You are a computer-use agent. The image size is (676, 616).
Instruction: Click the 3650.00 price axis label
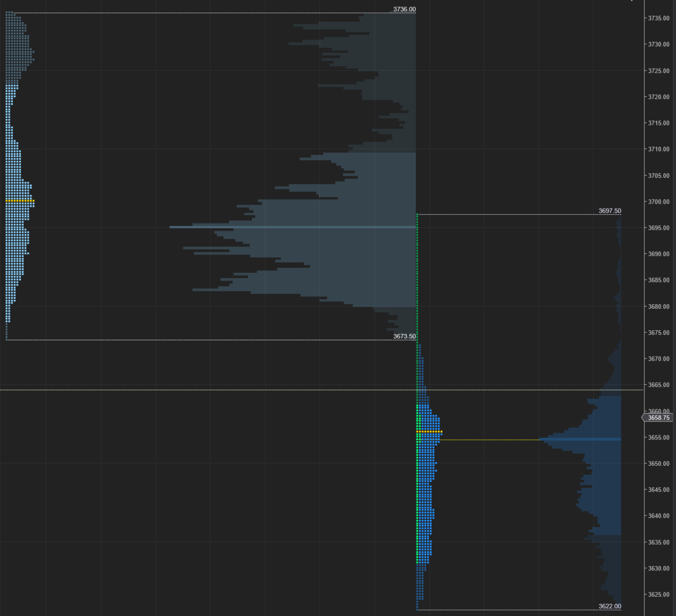point(659,464)
